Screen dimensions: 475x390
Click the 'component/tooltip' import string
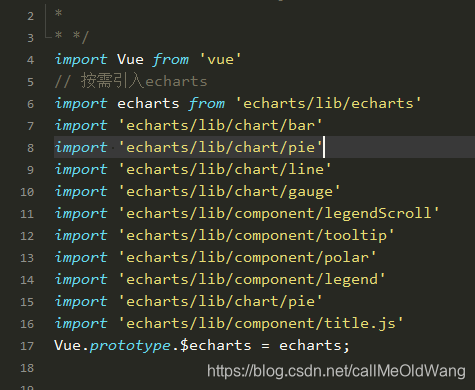click(256, 236)
